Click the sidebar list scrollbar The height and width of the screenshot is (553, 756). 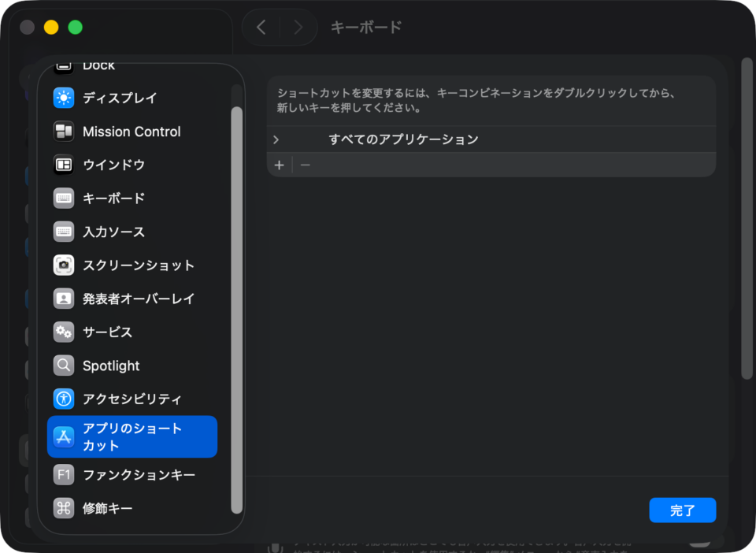(x=236, y=310)
